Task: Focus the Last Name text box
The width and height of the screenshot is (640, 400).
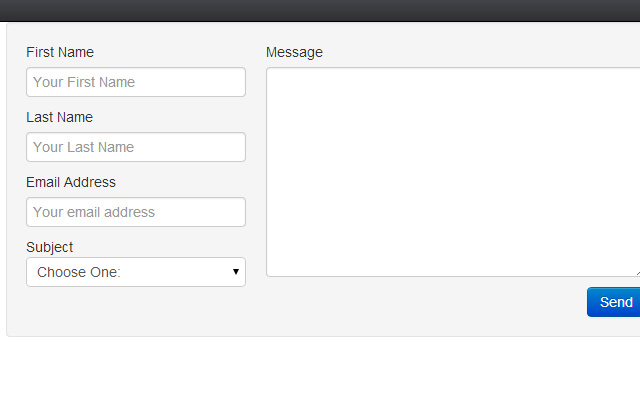Action: [x=136, y=147]
